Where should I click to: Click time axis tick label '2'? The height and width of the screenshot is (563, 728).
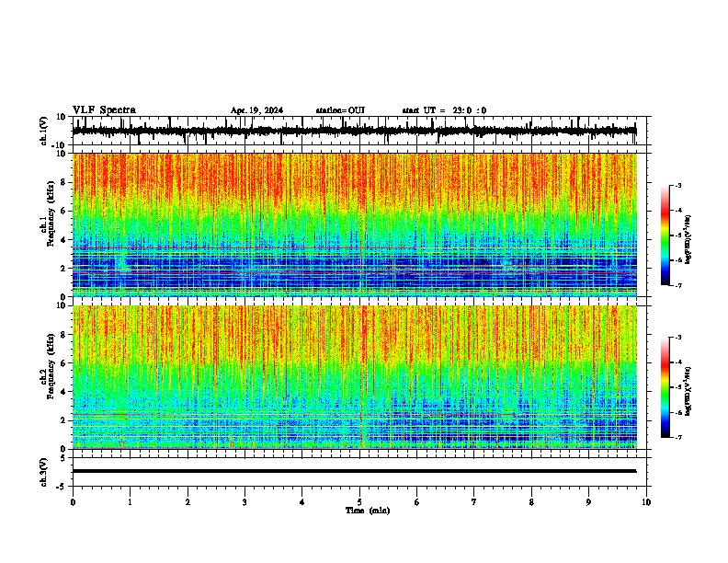[188, 502]
